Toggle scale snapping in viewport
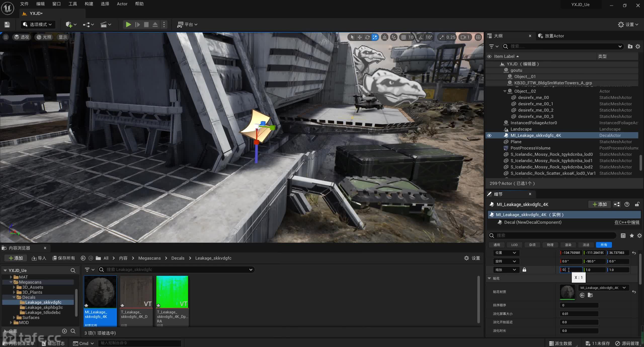644x347 pixels. (441, 37)
